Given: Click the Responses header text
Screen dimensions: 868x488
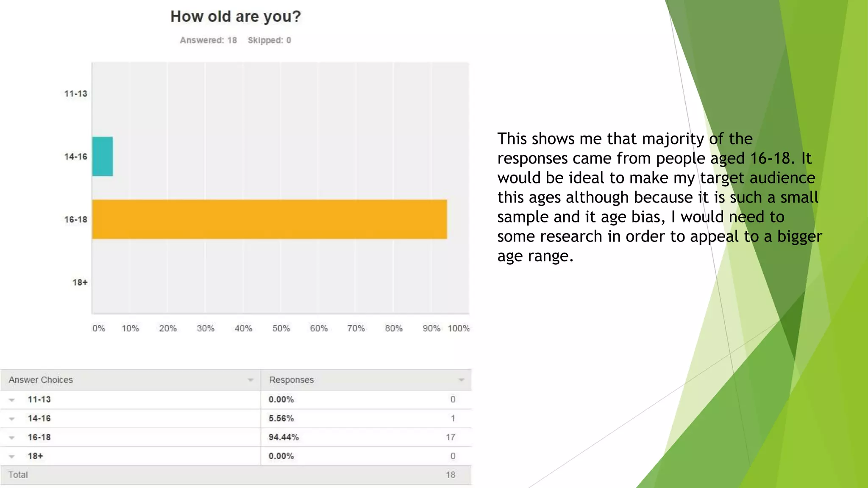Looking at the screenshot, I should click(x=292, y=380).
